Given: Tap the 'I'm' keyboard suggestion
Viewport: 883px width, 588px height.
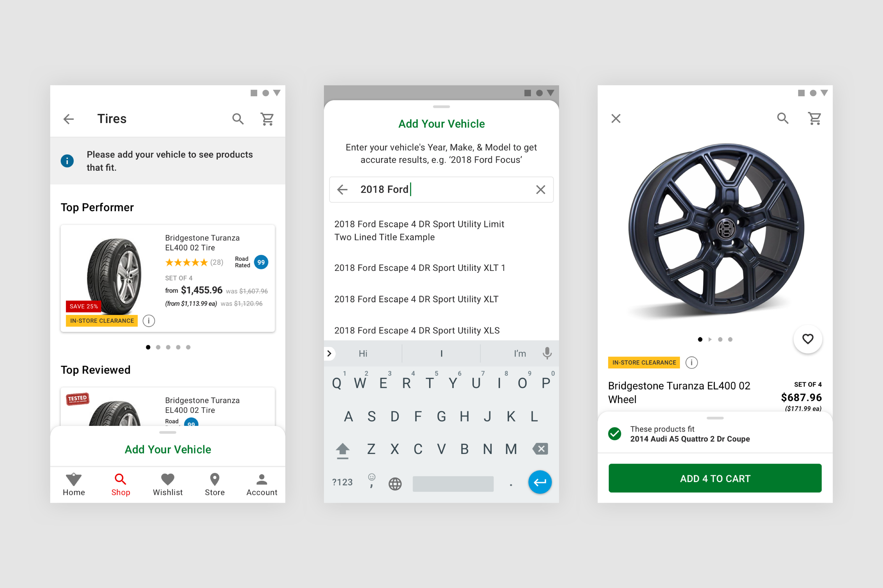Looking at the screenshot, I should 520,353.
